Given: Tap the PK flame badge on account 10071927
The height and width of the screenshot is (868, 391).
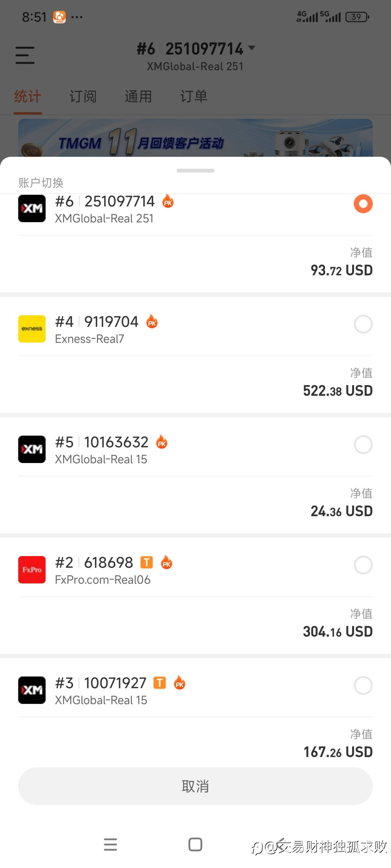Looking at the screenshot, I should (x=180, y=683).
